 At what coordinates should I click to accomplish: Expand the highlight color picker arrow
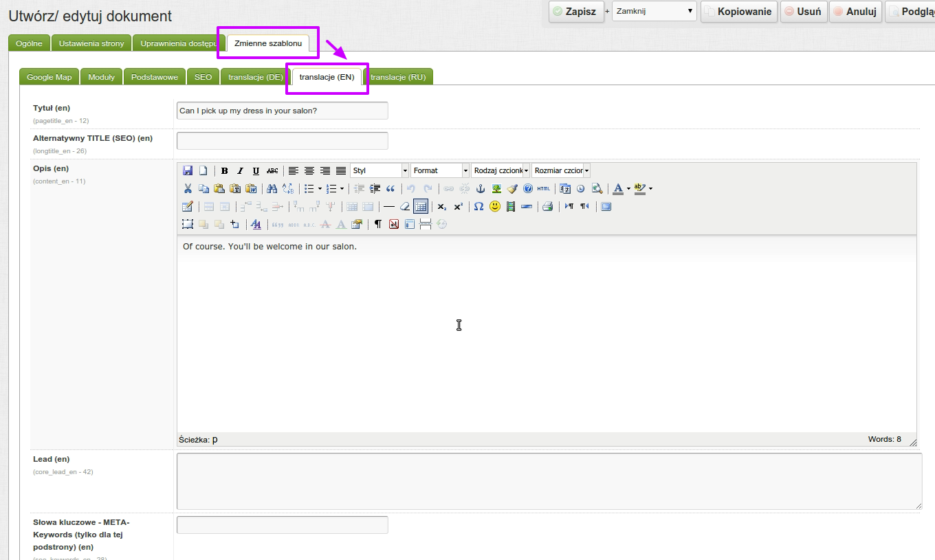(x=650, y=188)
